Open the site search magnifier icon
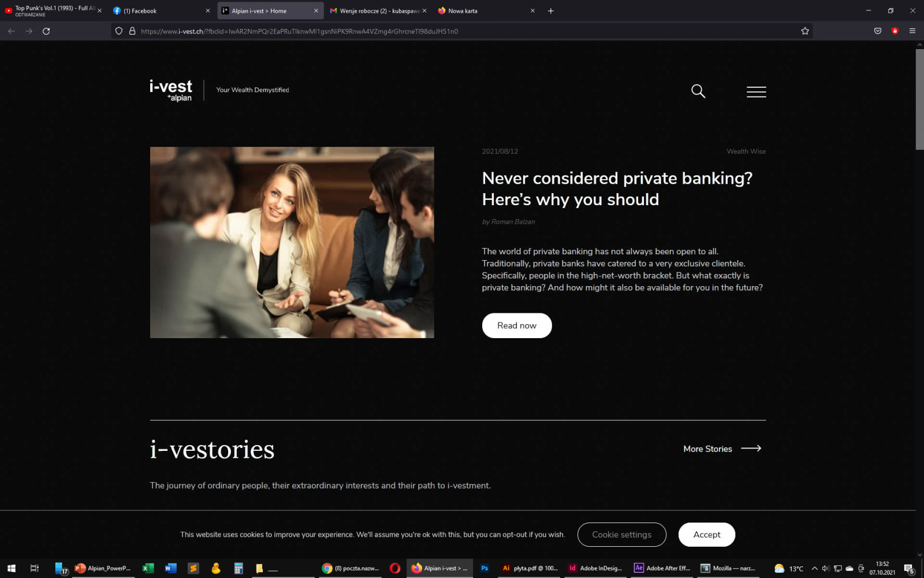Image resolution: width=924 pixels, height=578 pixels. tap(698, 91)
